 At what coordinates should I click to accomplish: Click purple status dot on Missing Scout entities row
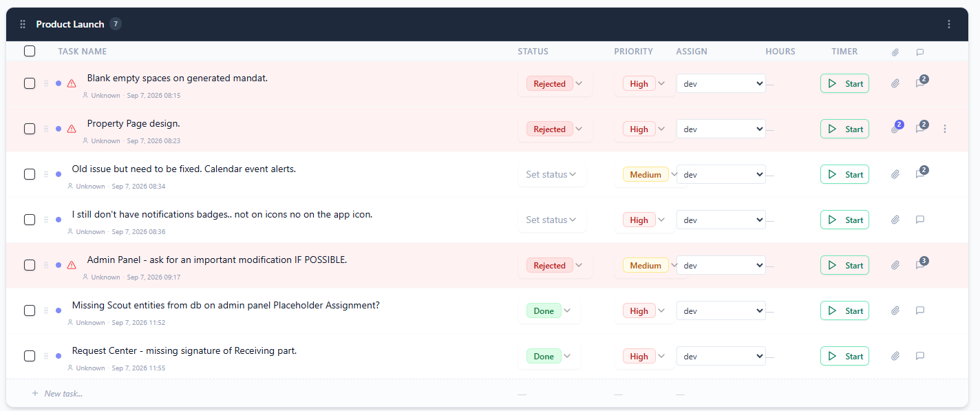coord(58,310)
